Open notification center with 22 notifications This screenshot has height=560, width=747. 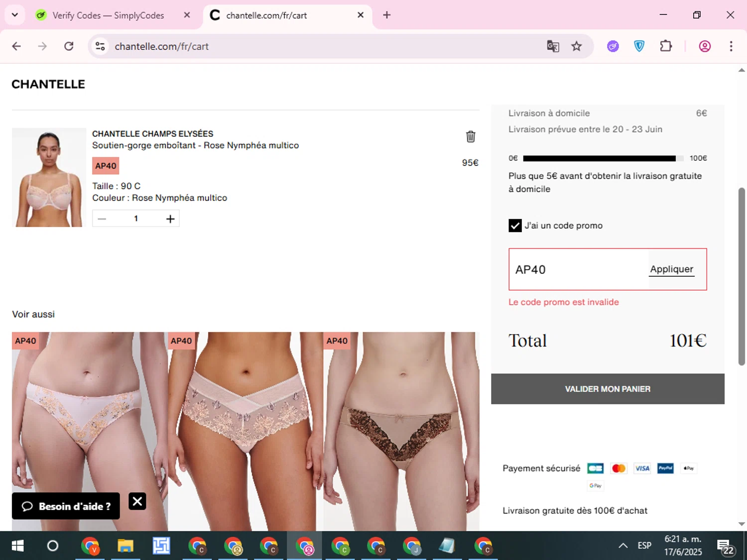726,547
